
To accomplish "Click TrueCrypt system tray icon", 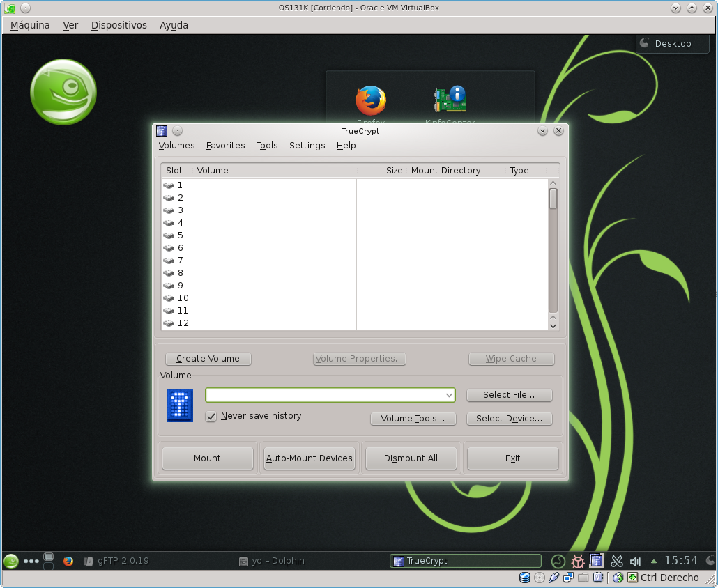I will click(x=596, y=561).
